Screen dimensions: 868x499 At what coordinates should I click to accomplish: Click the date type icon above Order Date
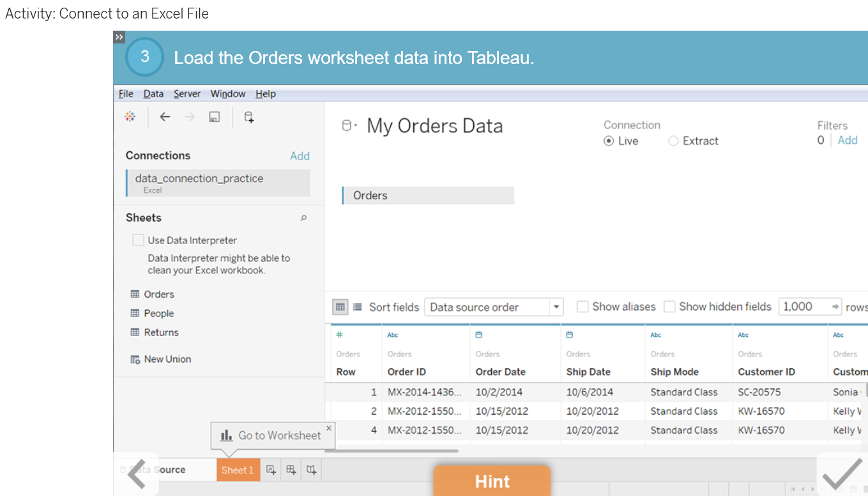coord(479,334)
